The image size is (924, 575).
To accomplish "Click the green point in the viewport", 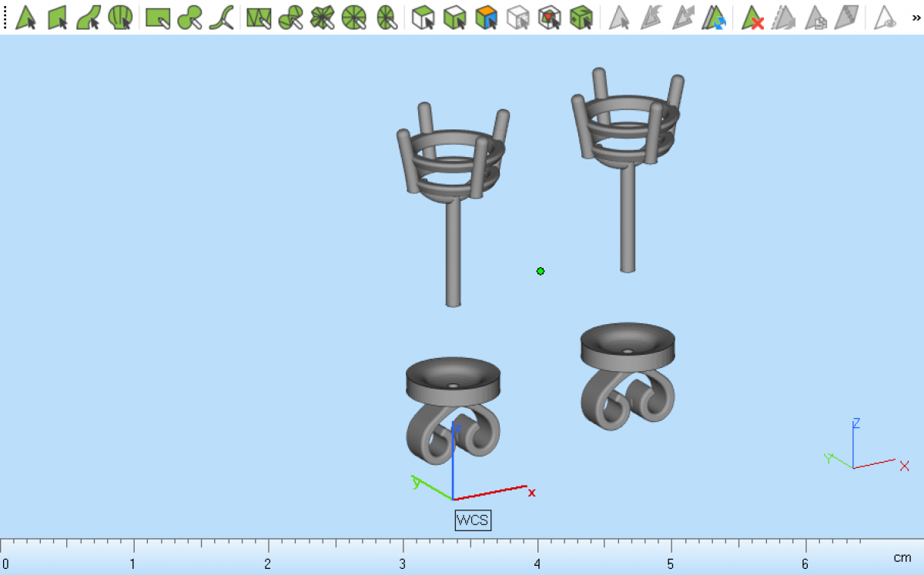I will [x=541, y=271].
